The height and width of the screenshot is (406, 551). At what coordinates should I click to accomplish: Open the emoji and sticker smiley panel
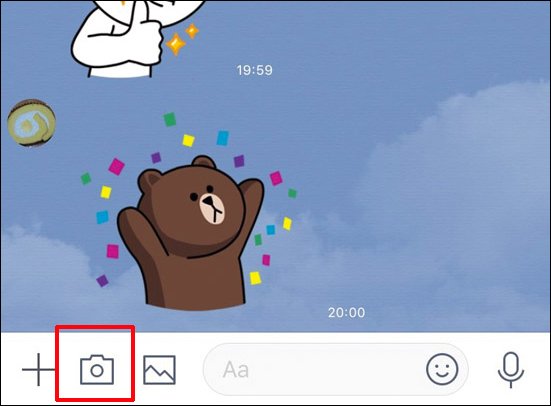[442, 369]
